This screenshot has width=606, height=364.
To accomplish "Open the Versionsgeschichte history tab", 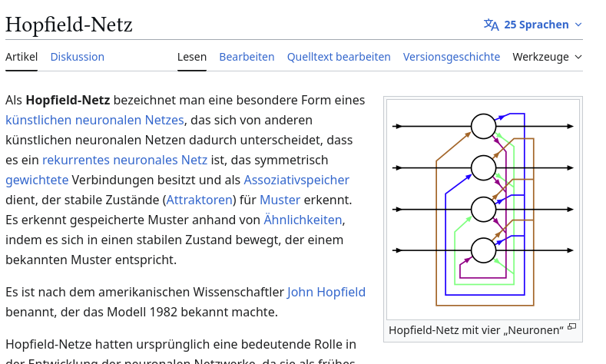I will click(x=452, y=57).
